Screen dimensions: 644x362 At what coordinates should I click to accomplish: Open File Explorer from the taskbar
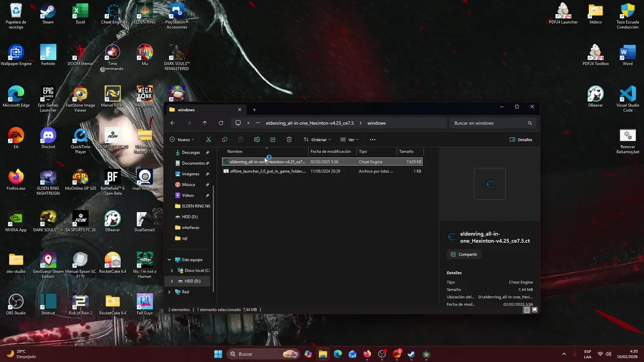point(323,354)
